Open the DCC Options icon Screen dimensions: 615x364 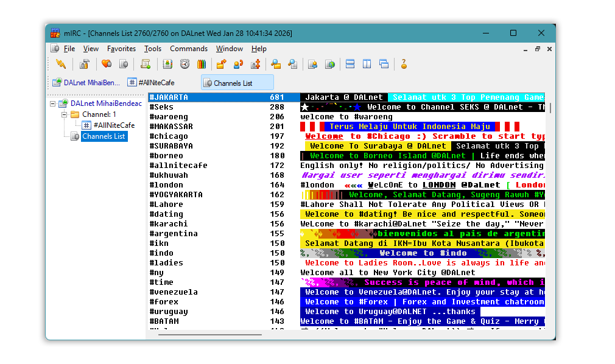pos(256,64)
